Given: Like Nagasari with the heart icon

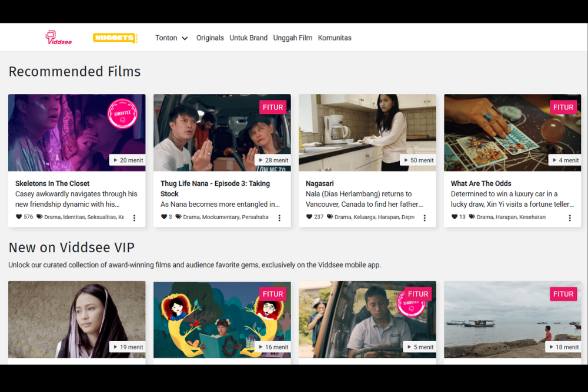Looking at the screenshot, I should point(309,217).
